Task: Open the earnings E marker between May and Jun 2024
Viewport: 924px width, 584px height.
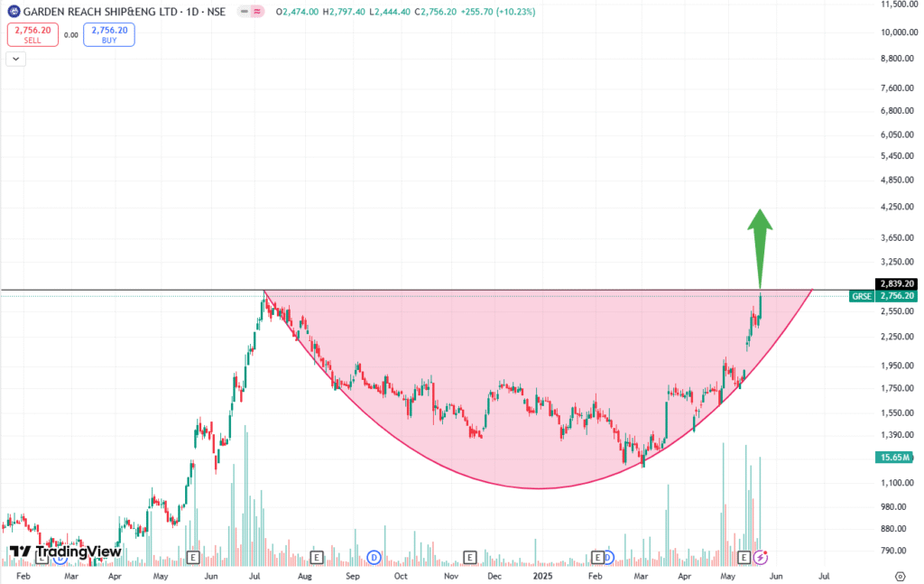Action: click(193, 557)
